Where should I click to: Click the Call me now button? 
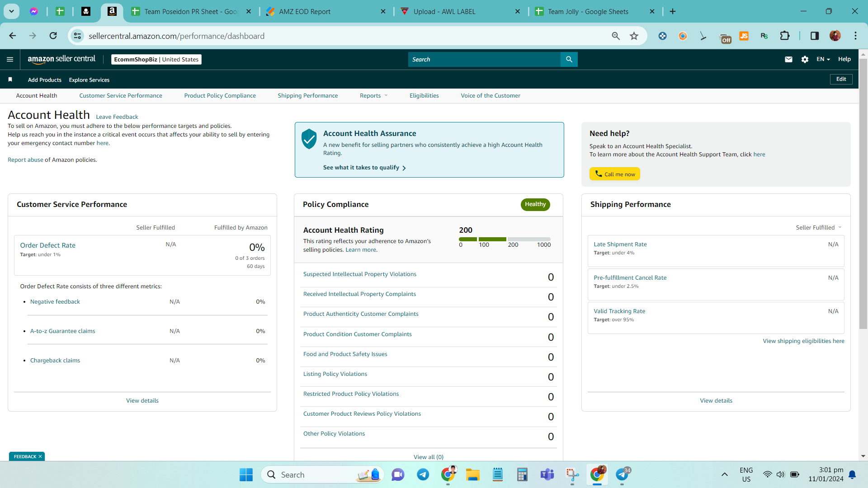point(614,174)
